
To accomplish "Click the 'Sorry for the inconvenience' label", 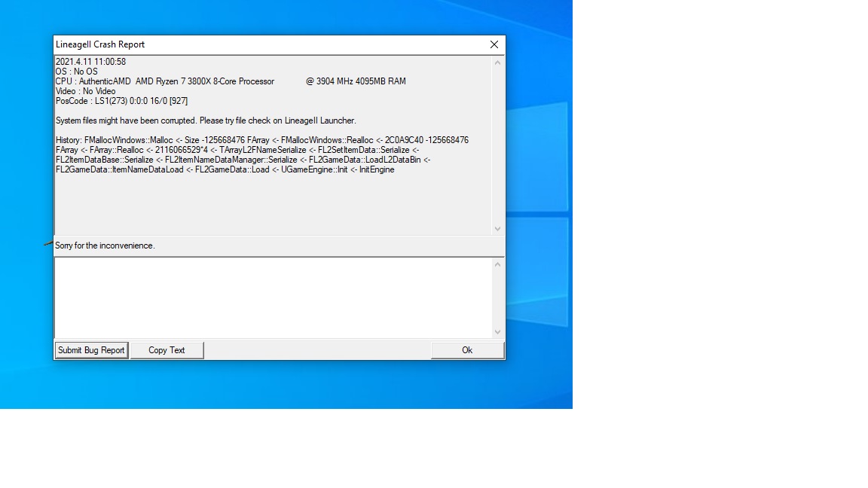I will click(x=105, y=246).
